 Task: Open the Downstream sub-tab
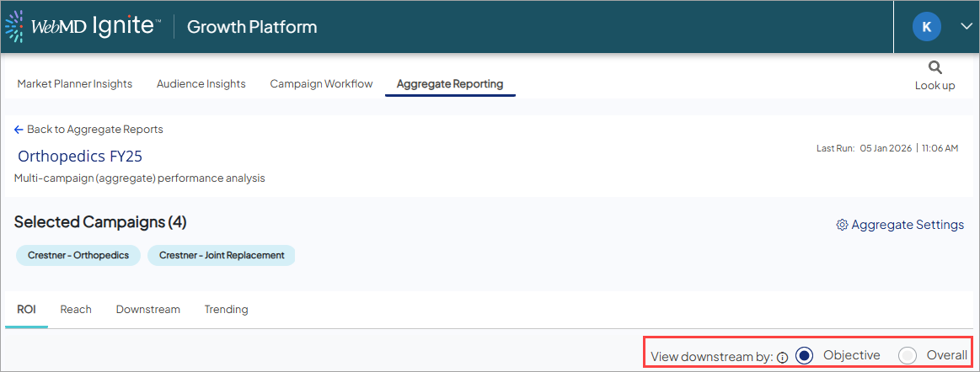click(x=148, y=309)
